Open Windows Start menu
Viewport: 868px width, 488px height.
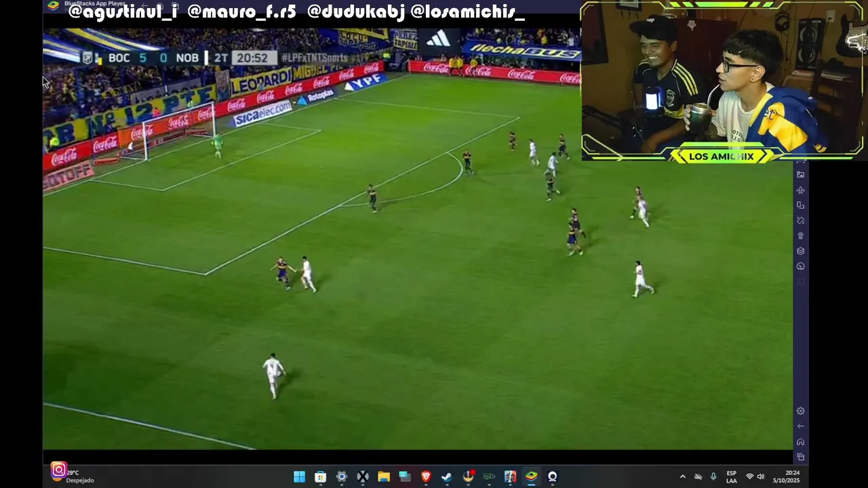coord(299,476)
